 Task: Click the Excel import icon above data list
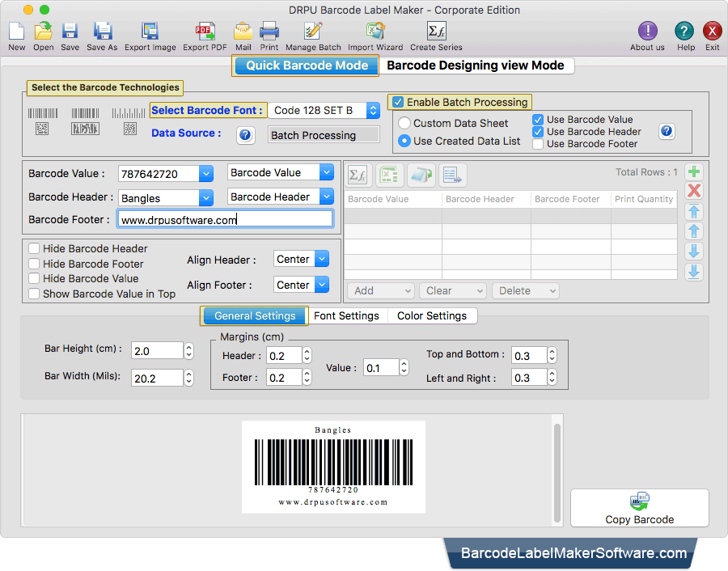point(389,175)
